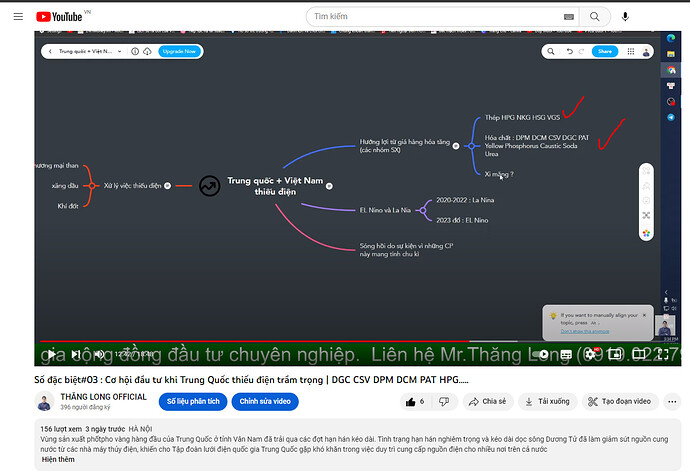Redo the mind map action

coord(581,52)
